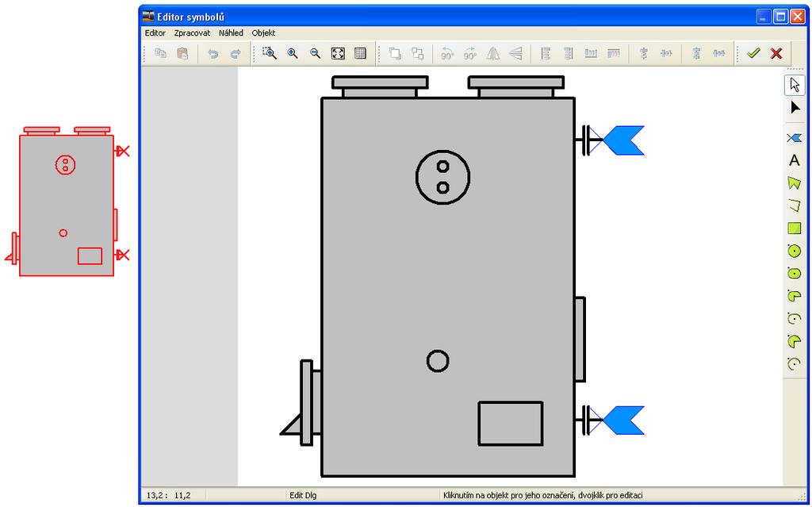Screen dimensions: 812x507
Task: Click the distribute vertically icon
Action: [696, 53]
